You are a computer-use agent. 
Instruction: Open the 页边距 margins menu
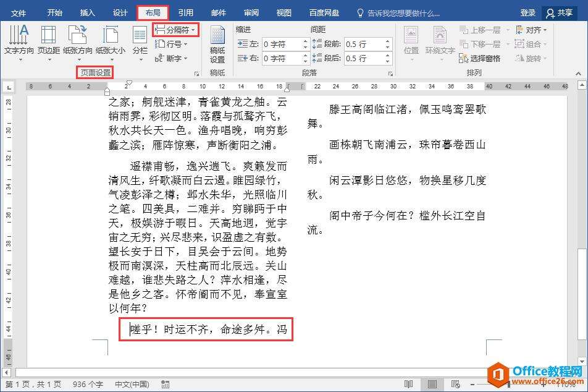[49, 43]
